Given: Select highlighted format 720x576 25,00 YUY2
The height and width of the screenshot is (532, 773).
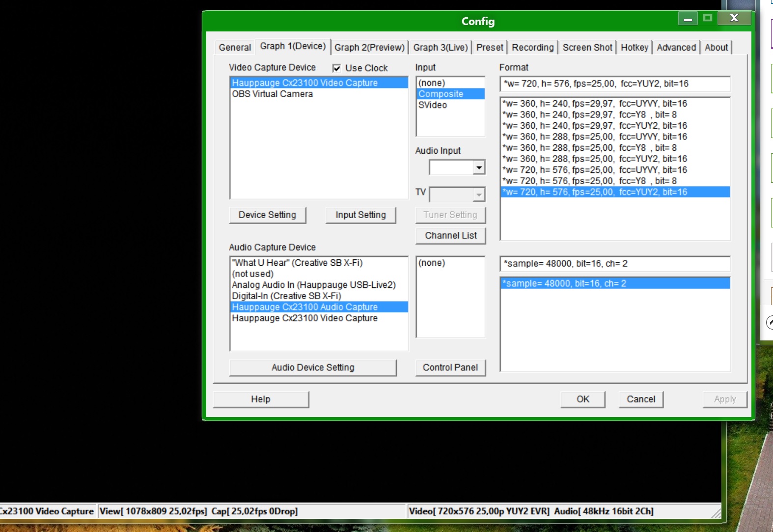Looking at the screenshot, I should click(615, 192).
